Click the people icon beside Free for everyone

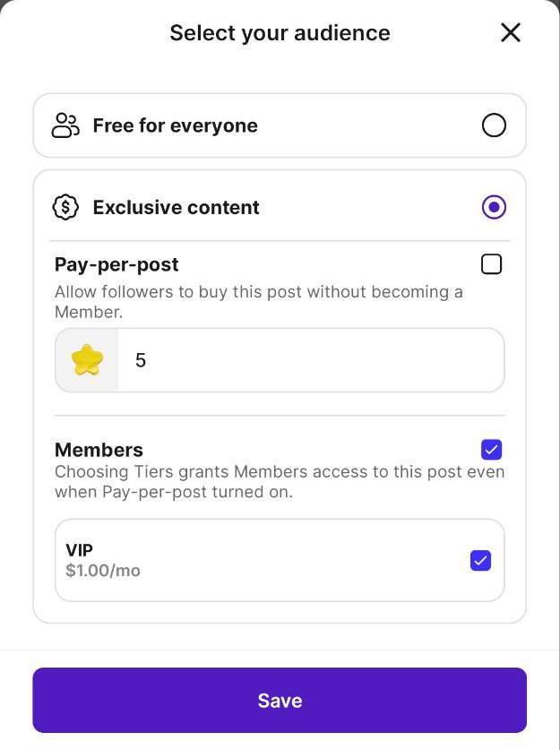[x=65, y=125]
